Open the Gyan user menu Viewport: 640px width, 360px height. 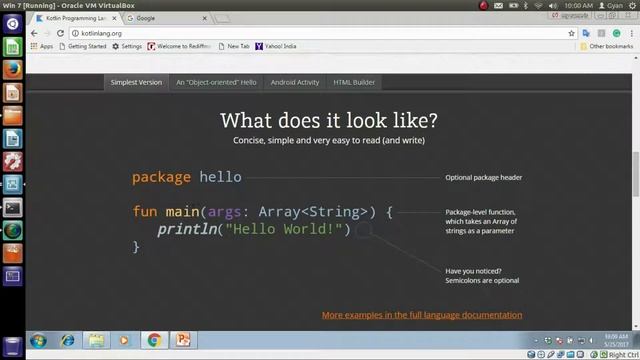pos(611,5)
